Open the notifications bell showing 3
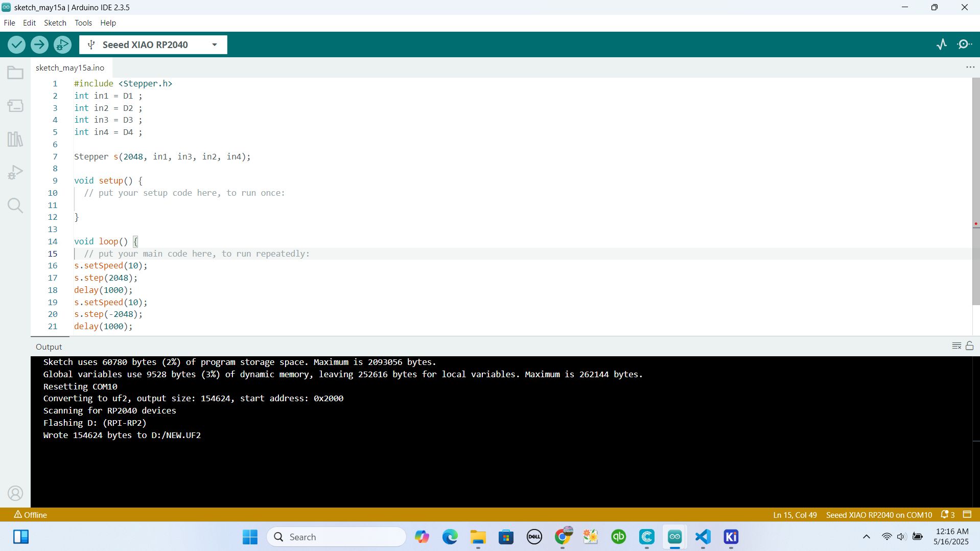The height and width of the screenshot is (551, 980). (x=948, y=515)
